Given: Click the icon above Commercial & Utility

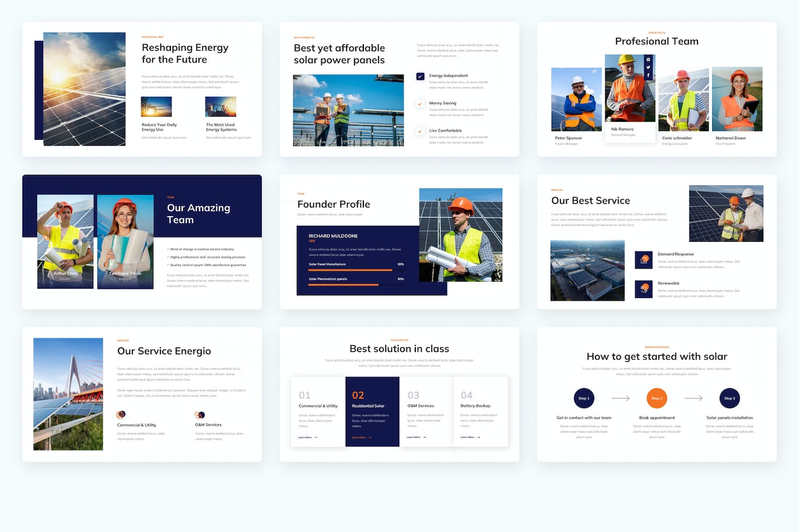Looking at the screenshot, I should pyautogui.click(x=121, y=415).
